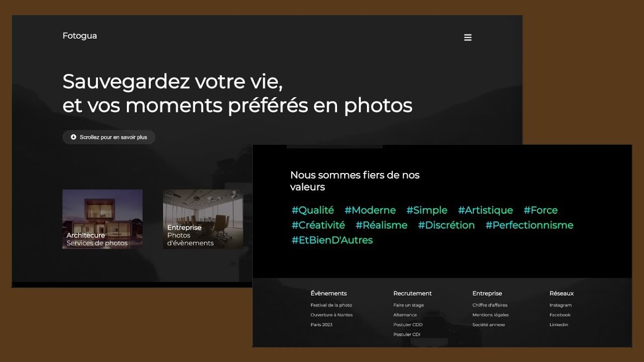Click the #Réalisme hashtag
Screen dimensions: 644x362
[381, 225]
